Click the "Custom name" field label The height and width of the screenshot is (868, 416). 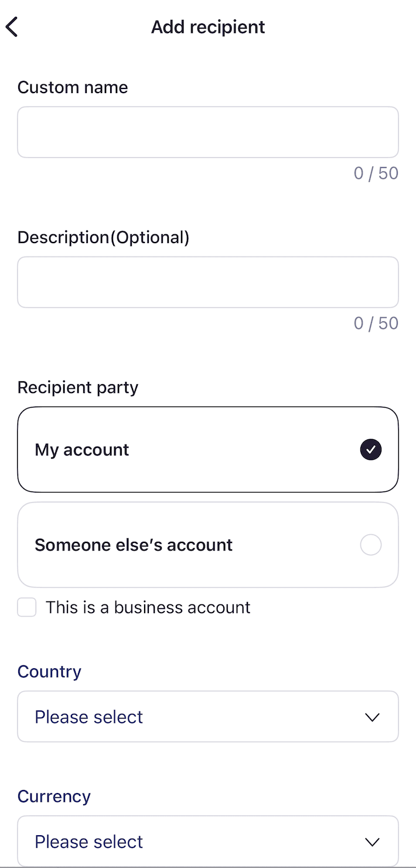(73, 87)
